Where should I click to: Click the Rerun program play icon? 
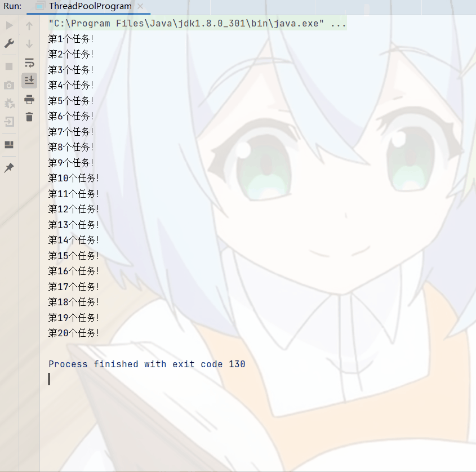coord(9,25)
